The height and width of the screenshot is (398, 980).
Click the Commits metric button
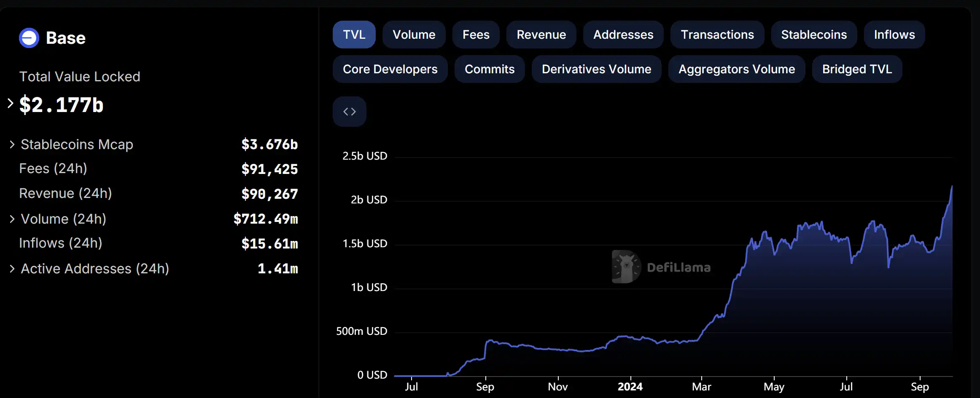tap(489, 69)
